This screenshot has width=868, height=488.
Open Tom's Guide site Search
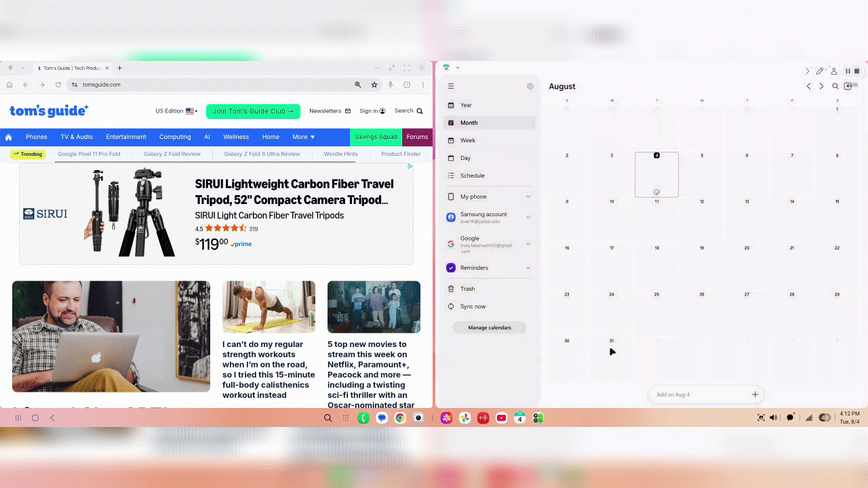(408, 111)
